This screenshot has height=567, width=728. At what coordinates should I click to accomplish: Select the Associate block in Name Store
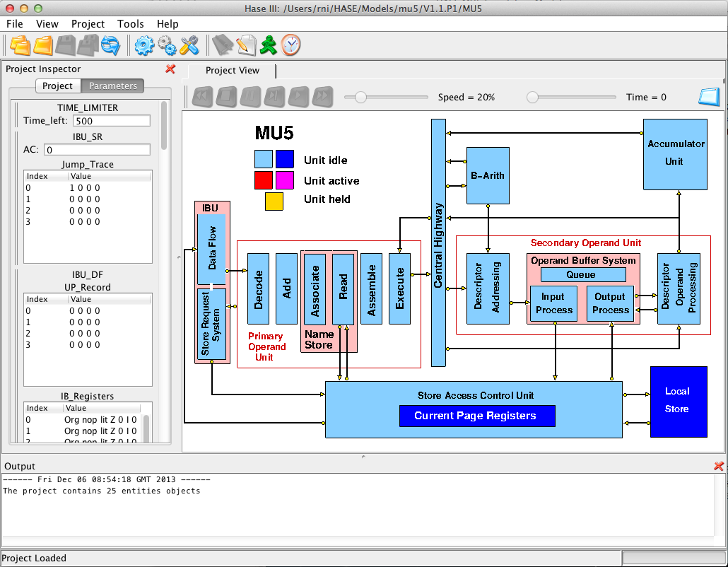coord(315,290)
